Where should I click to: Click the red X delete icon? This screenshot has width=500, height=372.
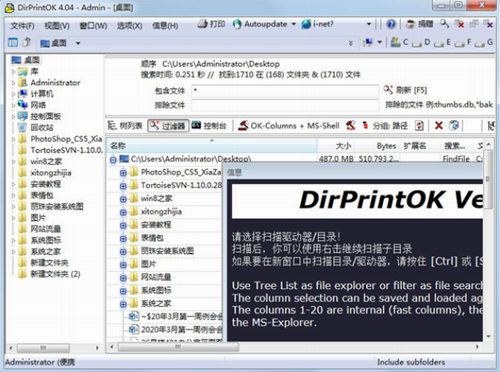click(439, 126)
